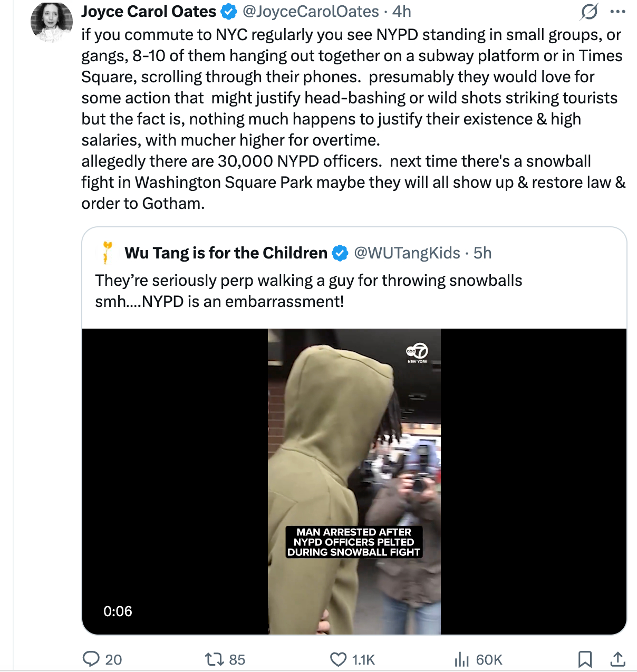Screen dimensions: 637x672
Task: Click the Grok slashed-circle icon
Action: point(589,12)
